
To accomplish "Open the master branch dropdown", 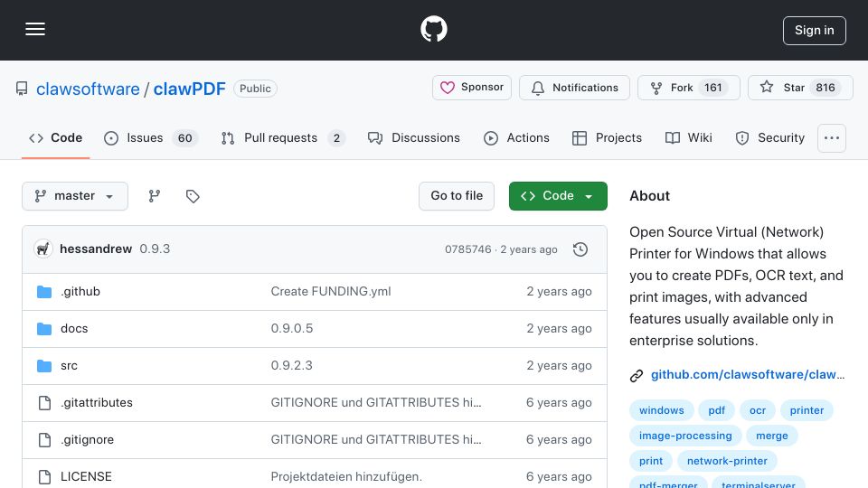I will pos(75,196).
